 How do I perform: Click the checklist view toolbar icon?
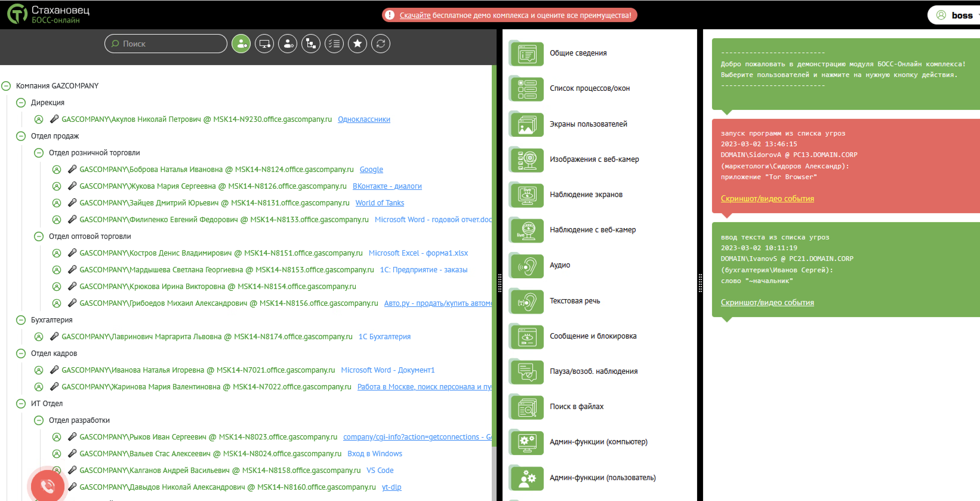[x=334, y=44]
